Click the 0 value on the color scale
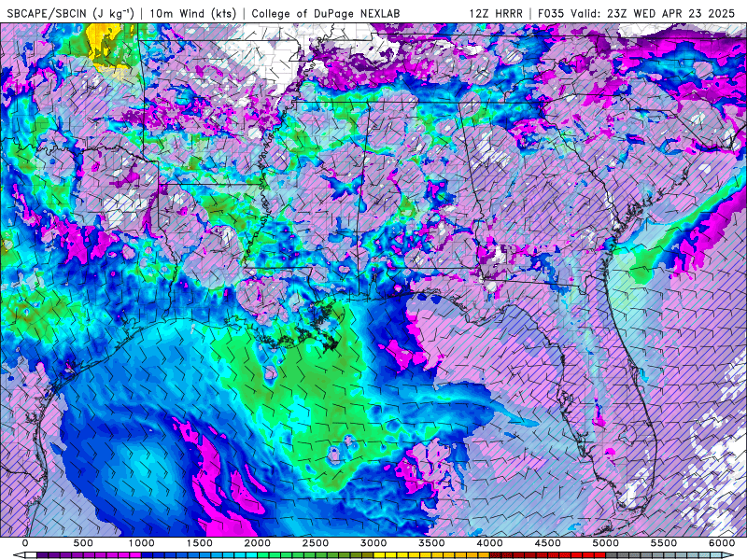Image resolution: width=747 pixels, height=560 pixels. point(25,543)
